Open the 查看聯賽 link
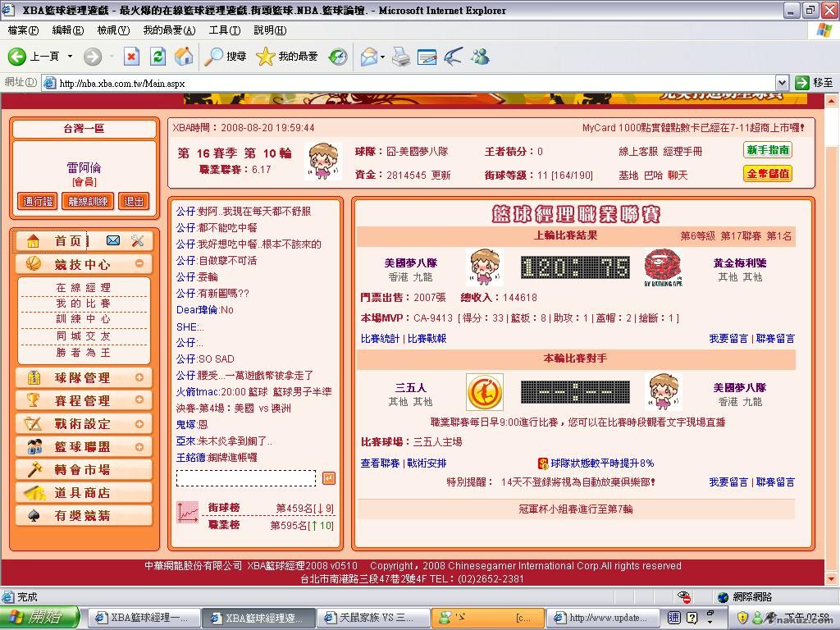The width and height of the screenshot is (840, 630). (x=380, y=463)
